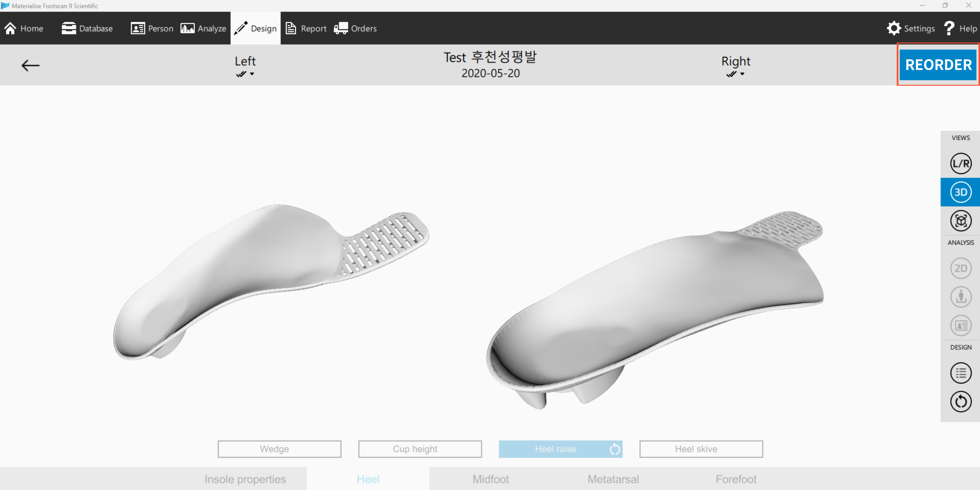
Task: Open the pressure footprint analysis icon
Action: click(x=961, y=297)
